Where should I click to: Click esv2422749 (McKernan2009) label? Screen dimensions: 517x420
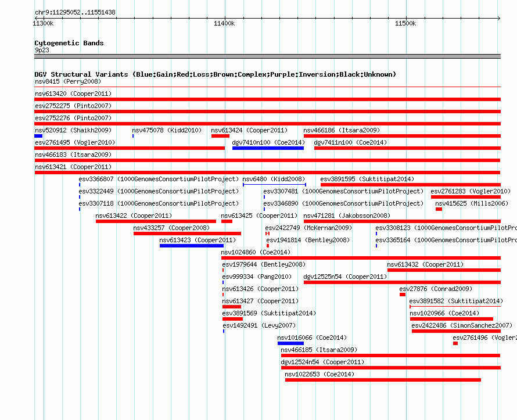coord(308,228)
